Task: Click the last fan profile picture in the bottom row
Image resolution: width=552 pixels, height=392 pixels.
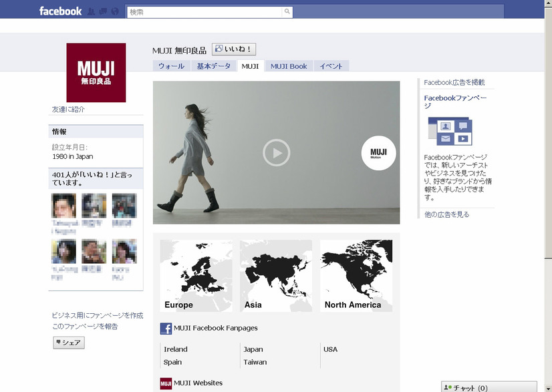Action: coord(124,251)
